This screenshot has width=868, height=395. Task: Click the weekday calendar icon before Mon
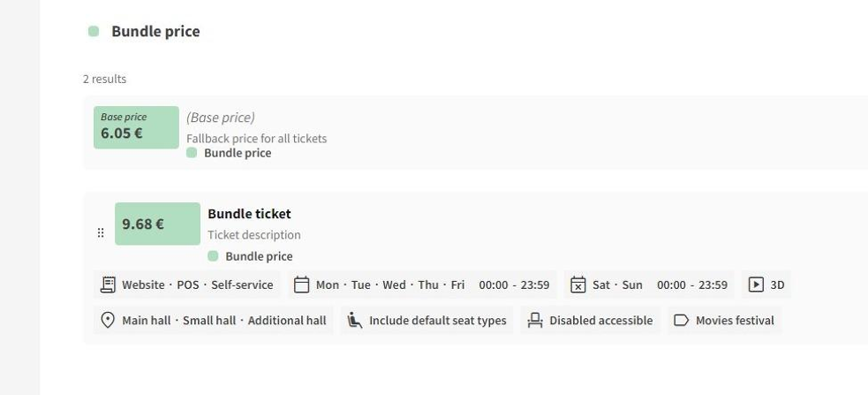pyautogui.click(x=302, y=285)
